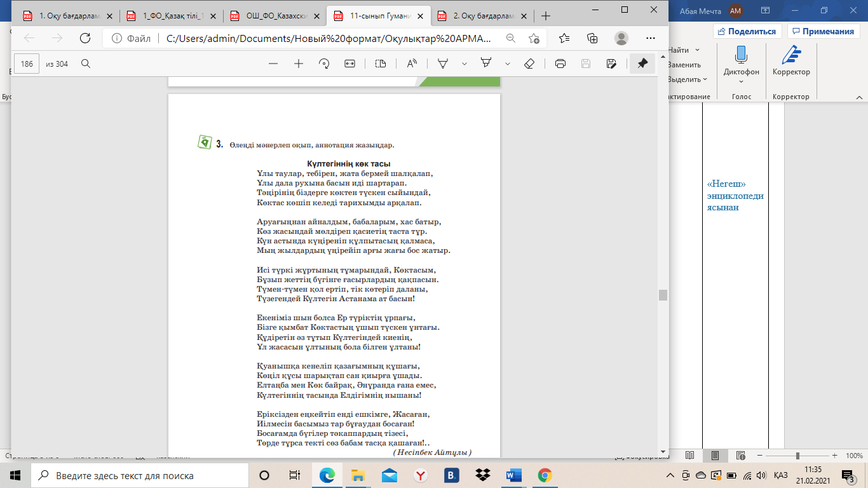Print the PDF document
Viewport: 868px width, 488px height.
[560, 64]
